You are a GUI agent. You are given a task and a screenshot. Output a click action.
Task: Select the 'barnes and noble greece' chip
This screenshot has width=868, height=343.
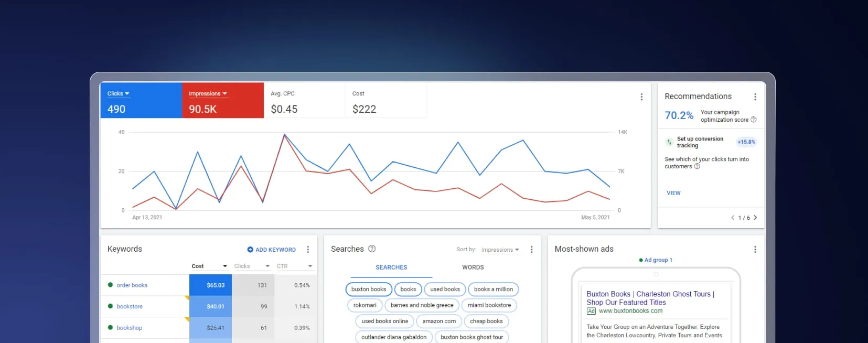(422, 305)
